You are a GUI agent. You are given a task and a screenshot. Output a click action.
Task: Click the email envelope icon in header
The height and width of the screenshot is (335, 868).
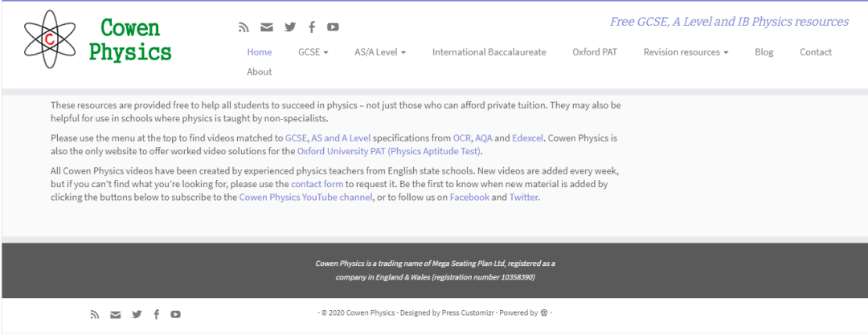267,27
